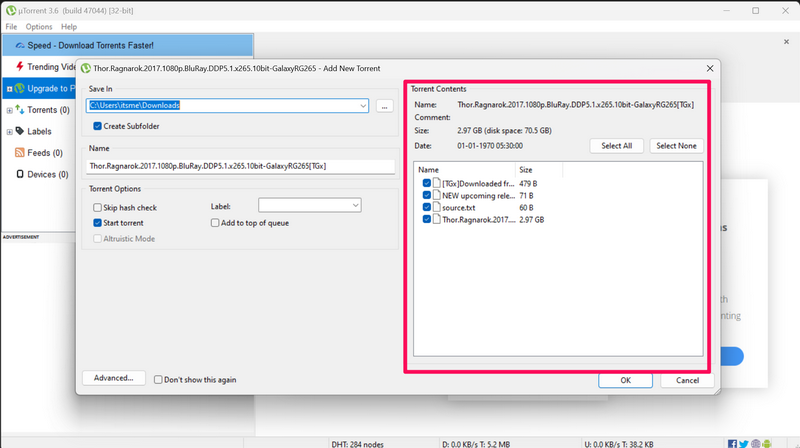Screen dimensions: 800x448
Task: Click the Select None button
Action: [x=677, y=146]
